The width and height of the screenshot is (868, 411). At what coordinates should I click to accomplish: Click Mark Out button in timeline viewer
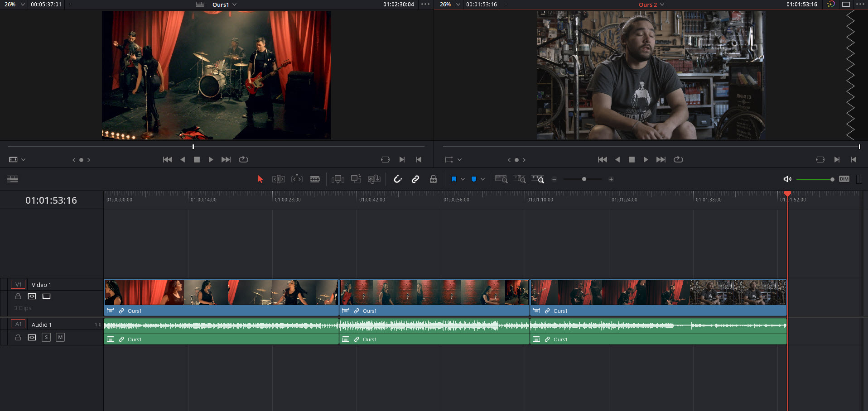tap(854, 159)
